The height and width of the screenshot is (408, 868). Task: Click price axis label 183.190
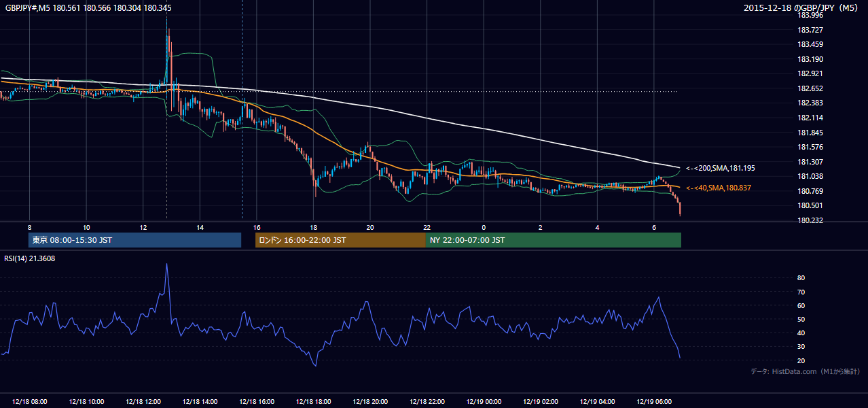tap(810, 59)
